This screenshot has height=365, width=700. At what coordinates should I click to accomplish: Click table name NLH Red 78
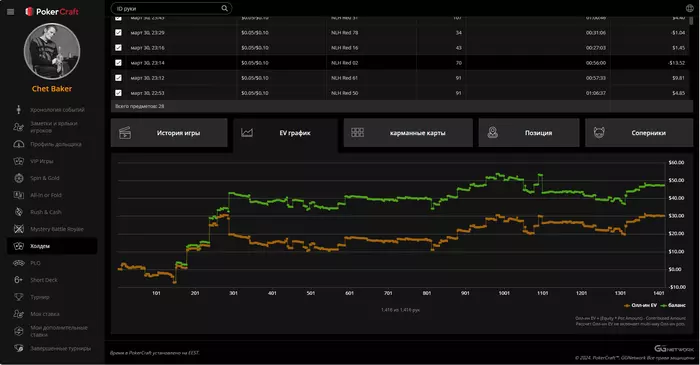[344, 33]
